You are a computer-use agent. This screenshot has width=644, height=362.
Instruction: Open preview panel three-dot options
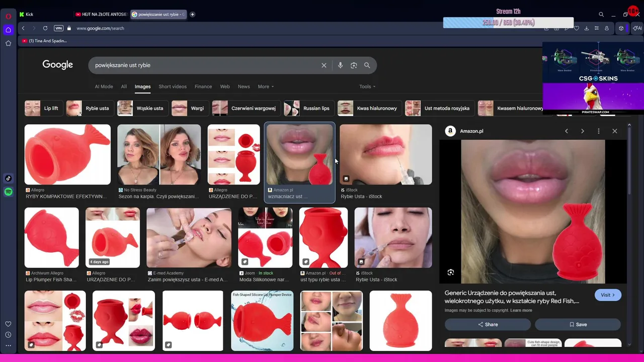(599, 131)
